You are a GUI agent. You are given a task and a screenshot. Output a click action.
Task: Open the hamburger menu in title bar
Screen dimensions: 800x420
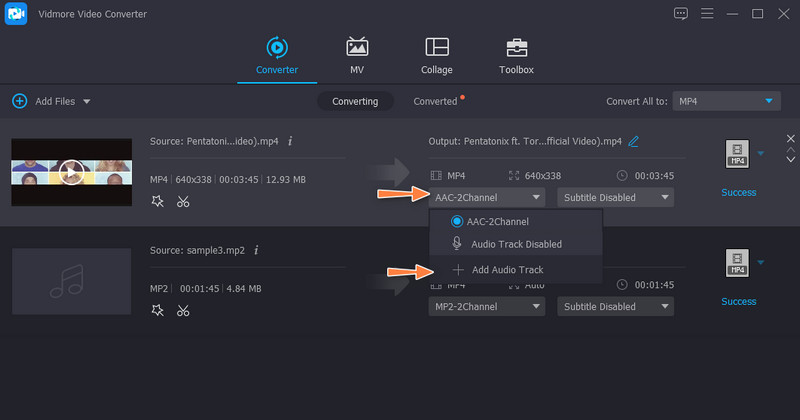tap(706, 14)
